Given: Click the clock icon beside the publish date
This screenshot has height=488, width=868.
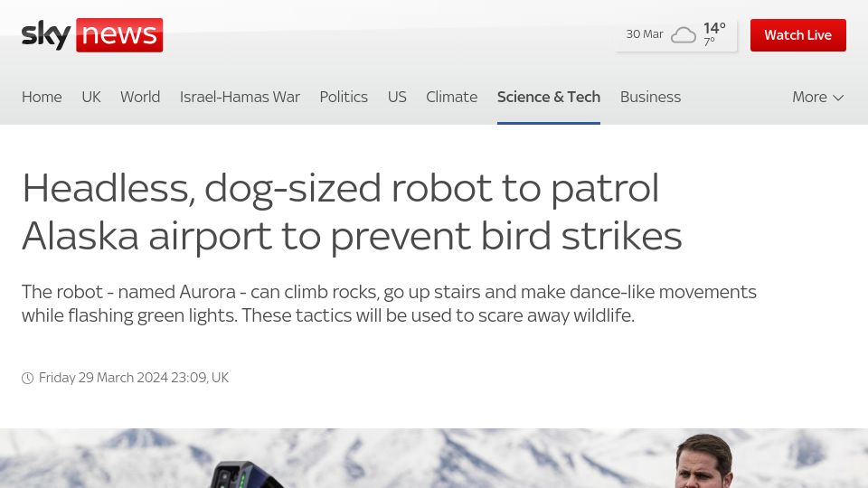Looking at the screenshot, I should click(x=28, y=378).
